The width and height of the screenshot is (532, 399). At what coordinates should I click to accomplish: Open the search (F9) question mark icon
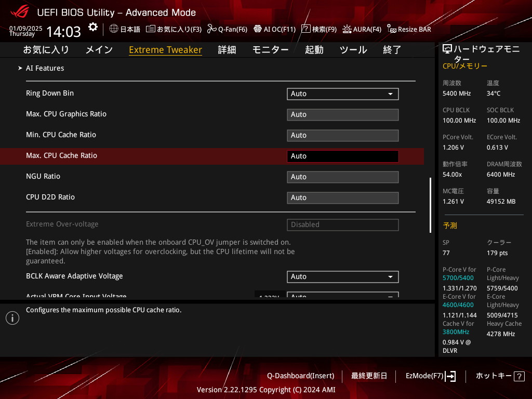coord(306,29)
